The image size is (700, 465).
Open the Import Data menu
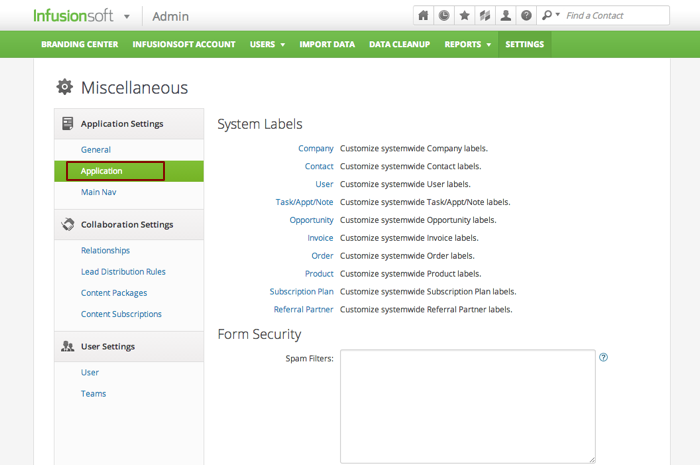click(x=327, y=44)
